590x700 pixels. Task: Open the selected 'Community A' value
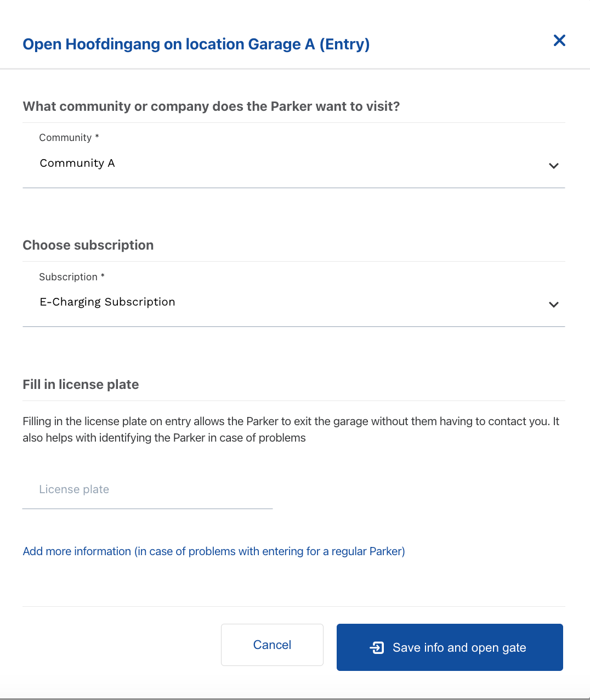pyautogui.click(x=77, y=163)
